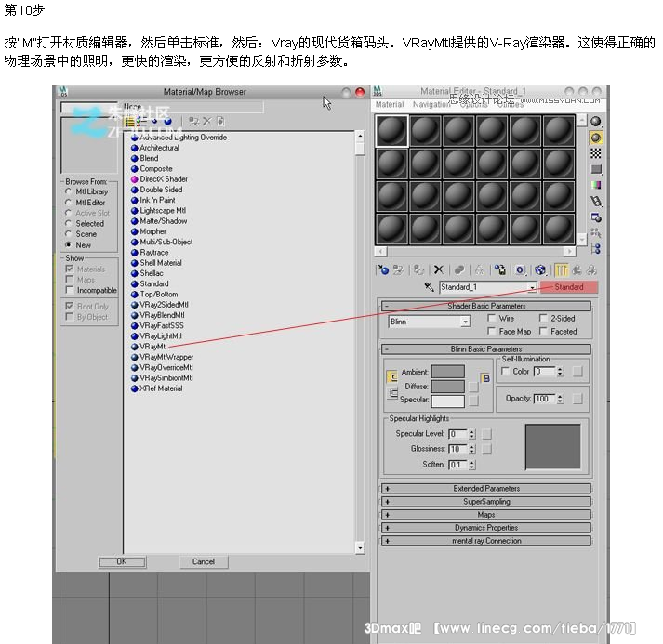Toggle the Backlight icon in side toolbar
Screen dimensions: 663x644
coord(596,138)
